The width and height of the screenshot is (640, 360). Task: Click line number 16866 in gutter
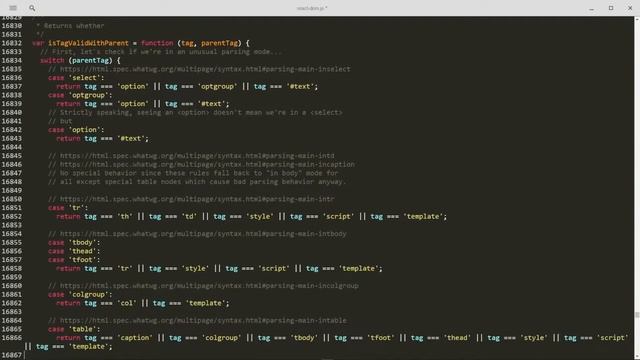click(11, 338)
